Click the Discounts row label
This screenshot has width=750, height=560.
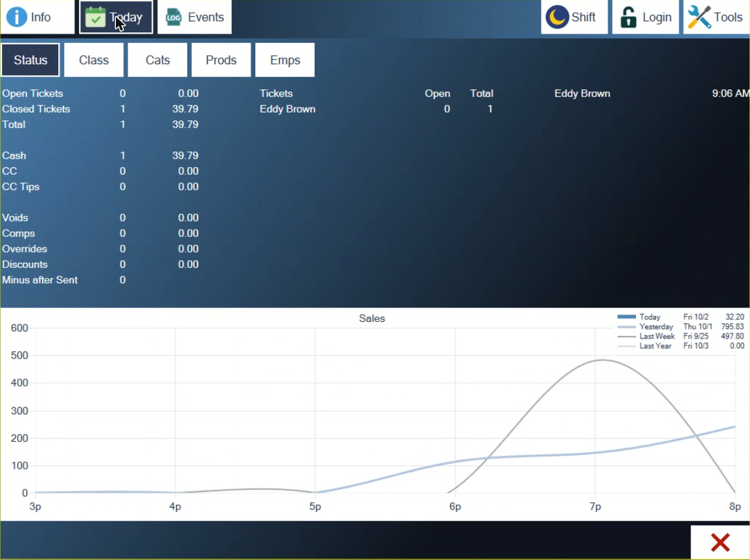click(x=25, y=264)
